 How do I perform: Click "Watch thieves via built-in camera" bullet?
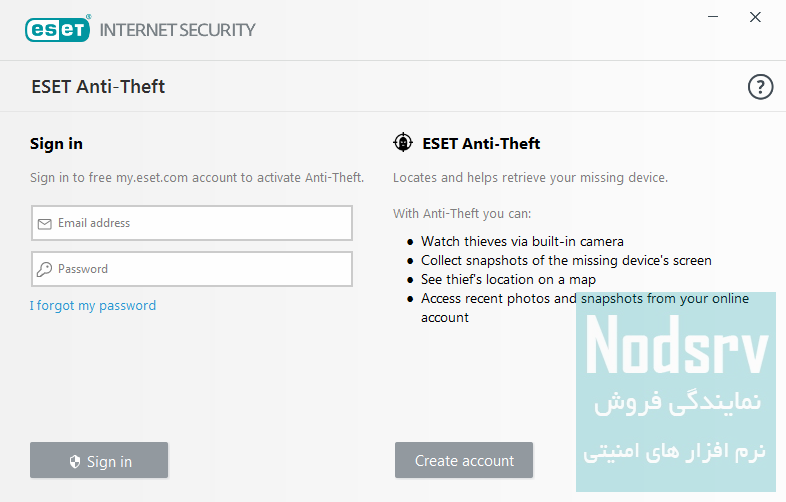[x=522, y=241]
